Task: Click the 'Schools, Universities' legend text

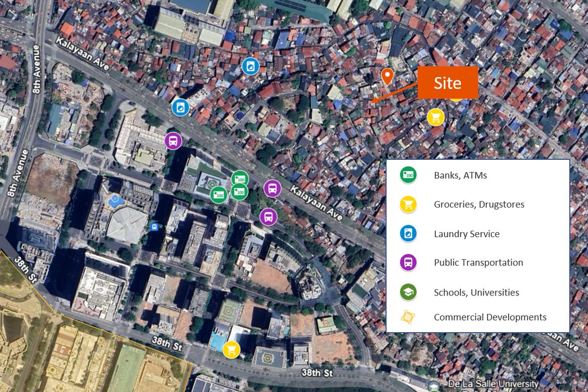Action: click(476, 292)
